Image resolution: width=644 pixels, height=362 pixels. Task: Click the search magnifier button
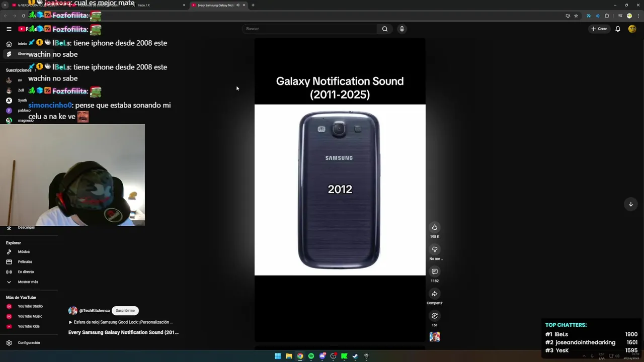click(385, 29)
